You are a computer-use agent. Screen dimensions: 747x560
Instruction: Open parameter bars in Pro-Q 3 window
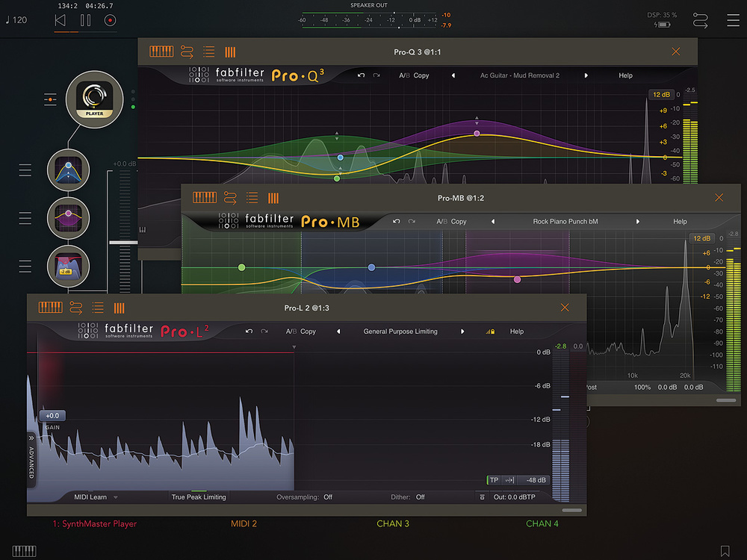(x=230, y=52)
